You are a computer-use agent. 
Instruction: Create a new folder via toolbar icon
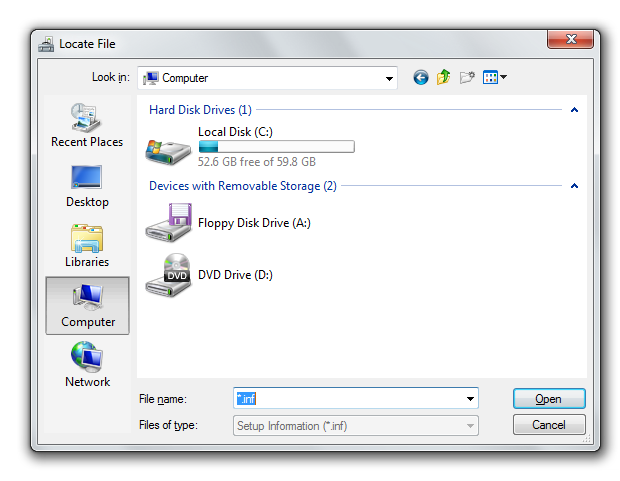coord(467,77)
